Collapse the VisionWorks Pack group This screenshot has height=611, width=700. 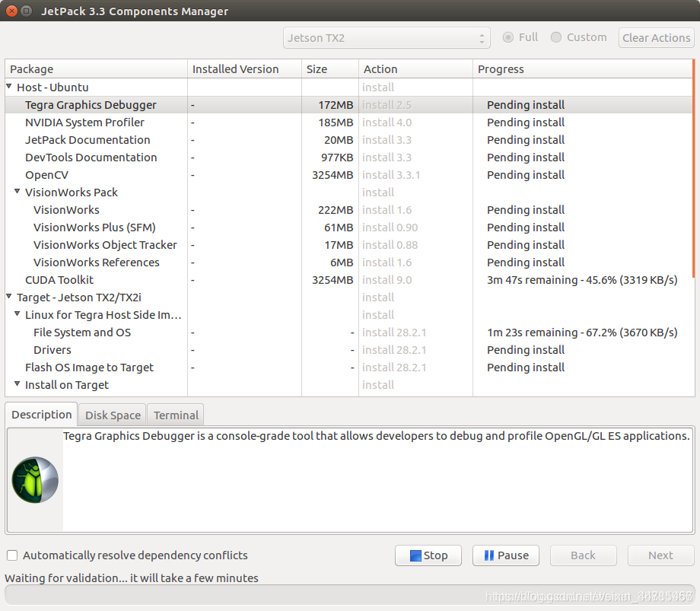tap(17, 191)
